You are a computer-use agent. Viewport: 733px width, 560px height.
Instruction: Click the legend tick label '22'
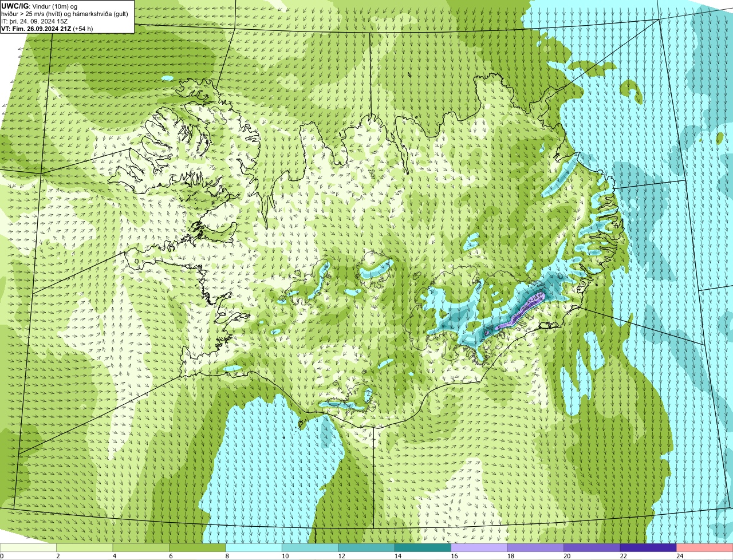point(624,556)
